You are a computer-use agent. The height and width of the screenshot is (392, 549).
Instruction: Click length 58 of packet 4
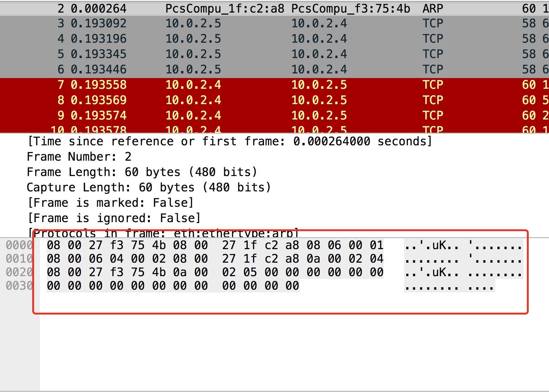coord(529,39)
